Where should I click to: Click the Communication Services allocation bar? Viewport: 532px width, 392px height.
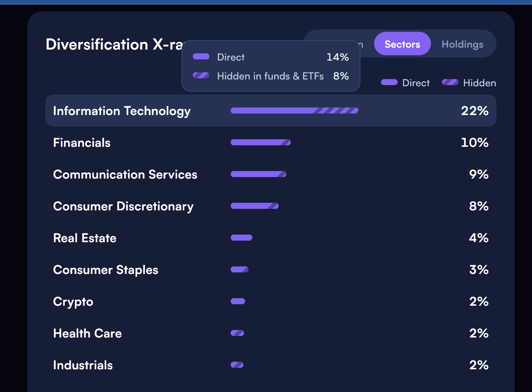[x=258, y=174]
